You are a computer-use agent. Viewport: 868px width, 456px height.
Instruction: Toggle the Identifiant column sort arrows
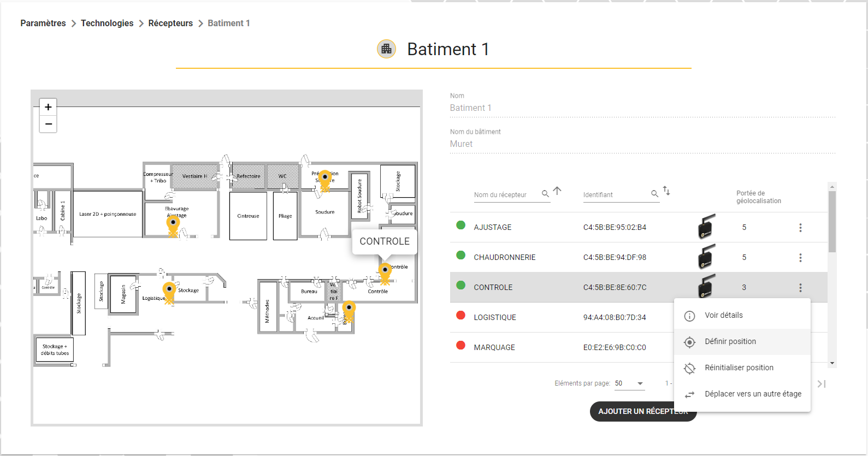click(666, 191)
